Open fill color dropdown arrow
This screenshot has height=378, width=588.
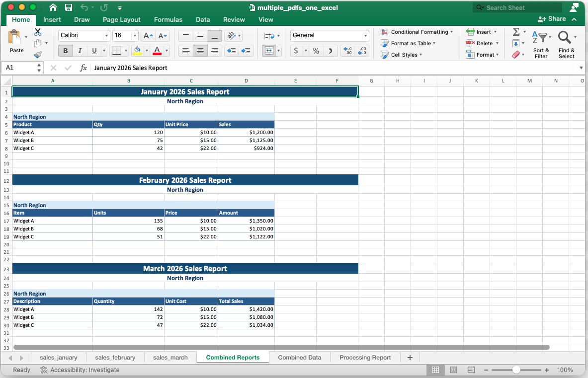147,51
